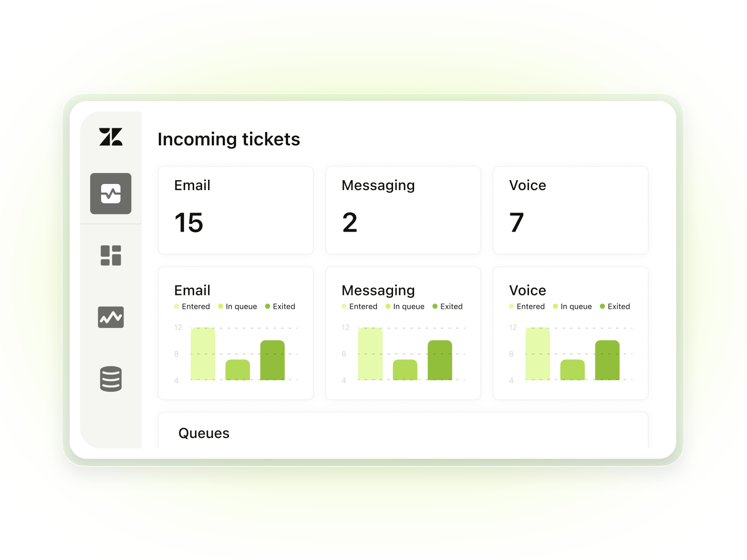Viewport: 747px width, 560px height.
Task: Open the reports chart line icon
Action: pos(111,317)
